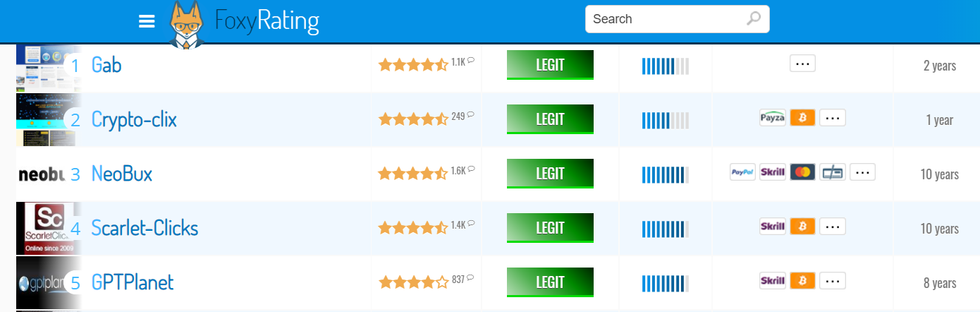
Task: Click the Payza icon for Crypto-clix
Action: [773, 118]
